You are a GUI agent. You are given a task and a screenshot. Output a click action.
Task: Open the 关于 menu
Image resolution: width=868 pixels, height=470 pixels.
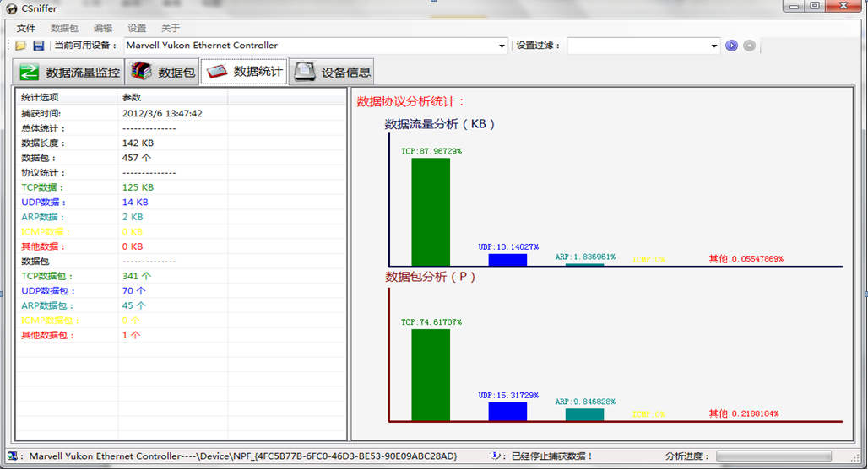pyautogui.click(x=171, y=28)
